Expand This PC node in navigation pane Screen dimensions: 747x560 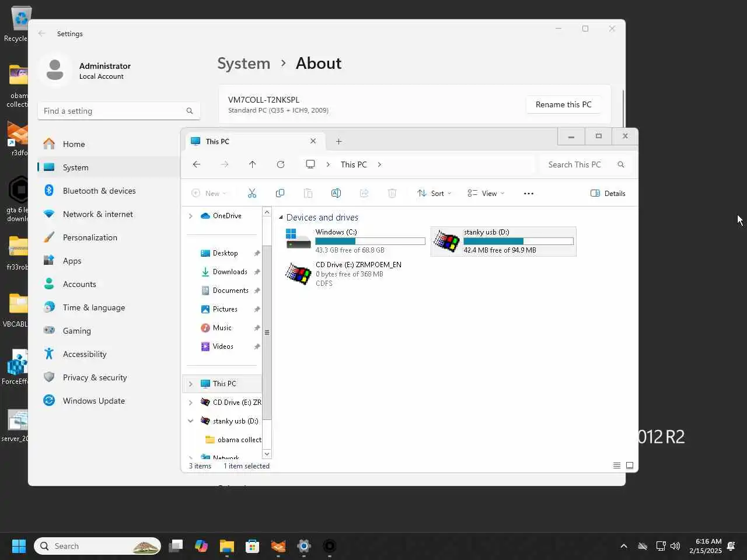190,384
